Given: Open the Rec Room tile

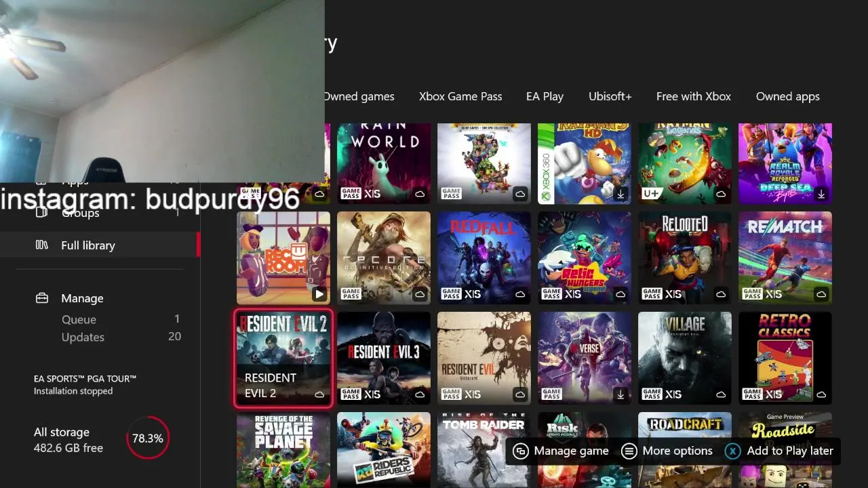Looking at the screenshot, I should click(x=283, y=258).
